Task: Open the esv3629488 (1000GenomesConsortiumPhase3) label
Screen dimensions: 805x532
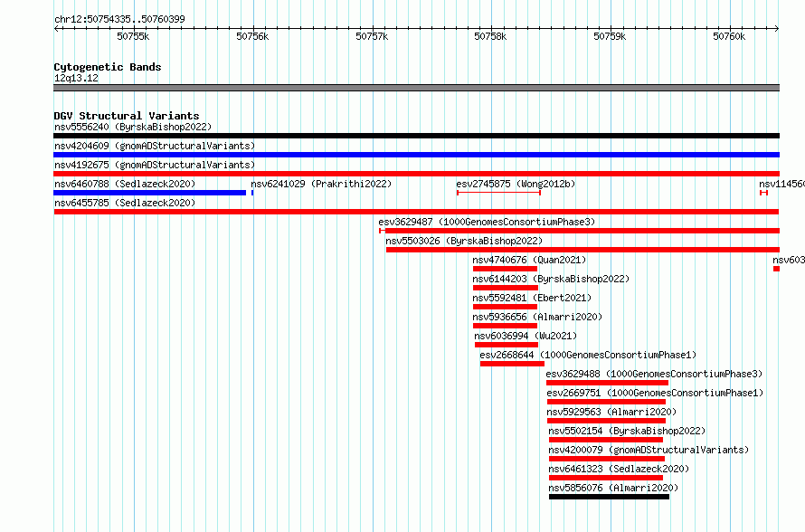Action: click(x=654, y=374)
